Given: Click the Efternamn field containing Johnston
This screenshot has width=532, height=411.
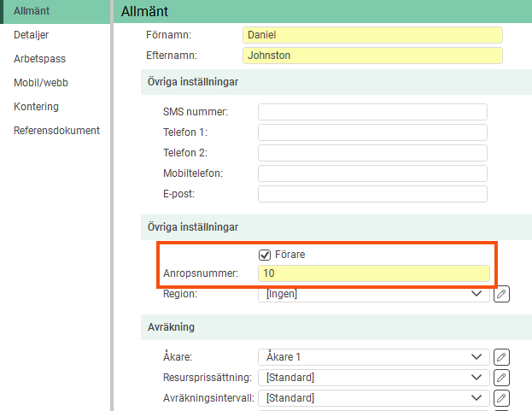Looking at the screenshot, I should click(x=372, y=56).
